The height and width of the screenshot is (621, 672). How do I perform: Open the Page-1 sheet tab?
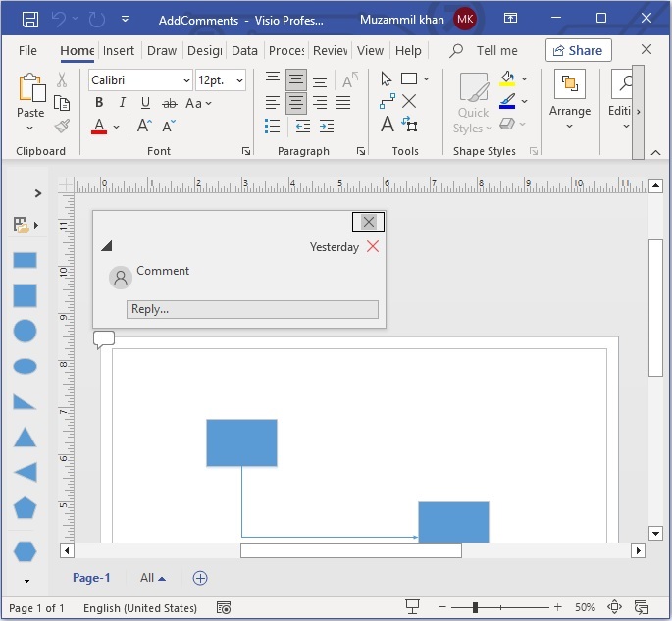[92, 578]
